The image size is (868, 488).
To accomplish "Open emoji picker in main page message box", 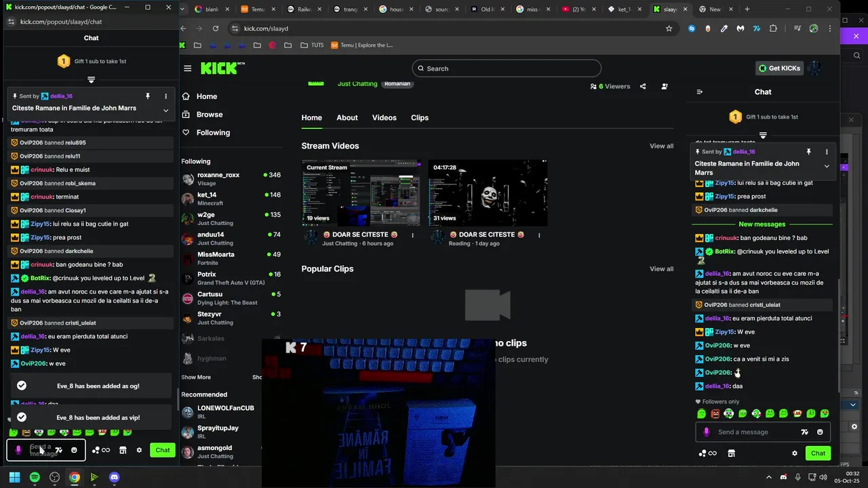I will pos(820,432).
